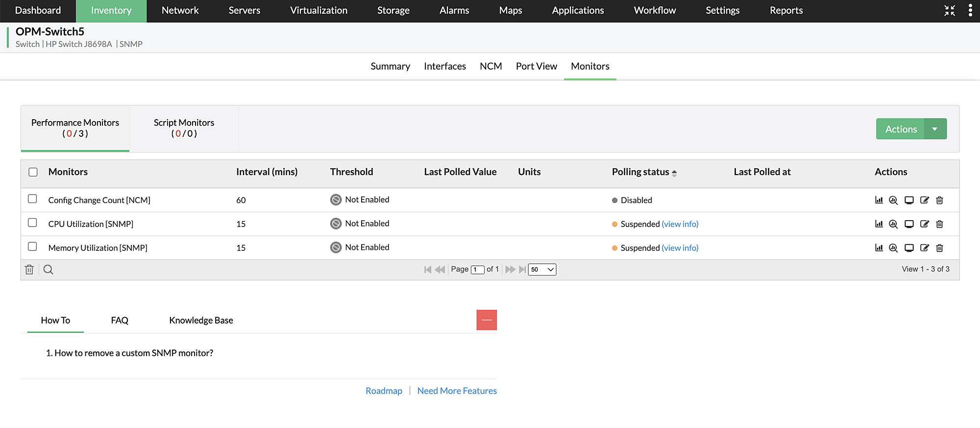Open the three-dot menu in the top bar
Image resolution: width=980 pixels, height=428 pixels.
(970, 10)
